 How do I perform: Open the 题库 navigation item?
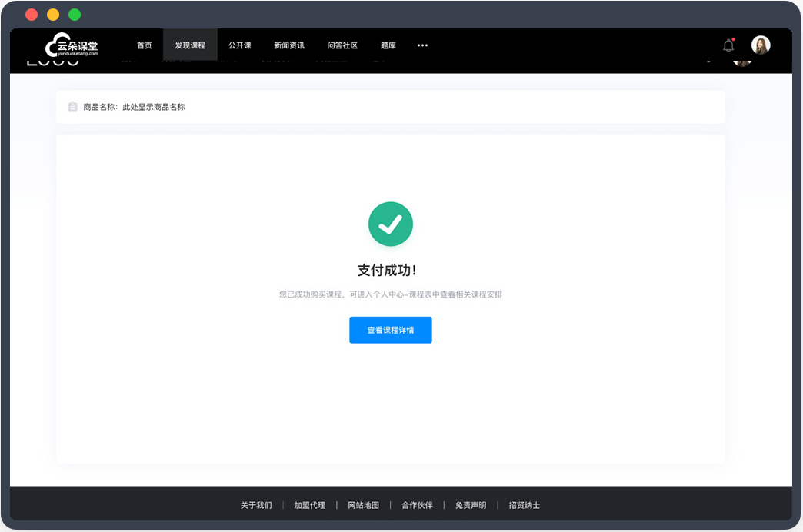pos(388,45)
